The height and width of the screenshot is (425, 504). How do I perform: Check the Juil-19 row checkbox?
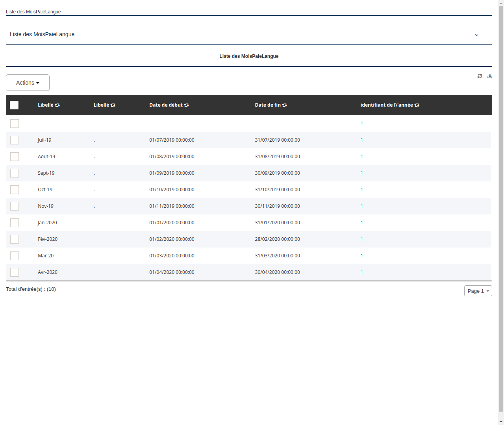pyautogui.click(x=15, y=140)
